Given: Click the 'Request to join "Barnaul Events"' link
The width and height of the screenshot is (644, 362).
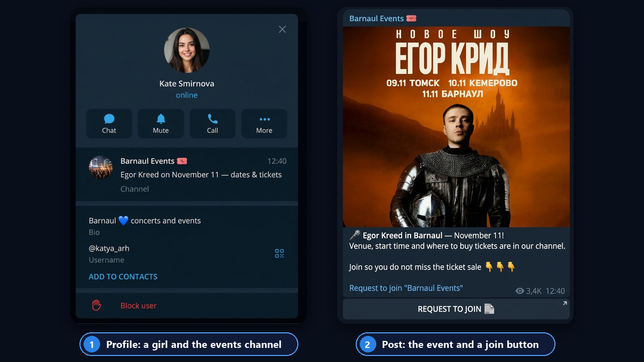Looking at the screenshot, I should click(x=406, y=288).
